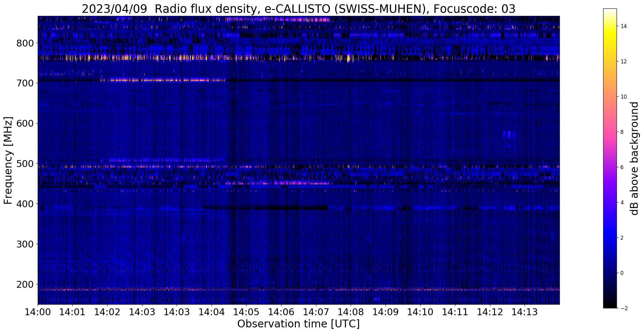Click the colorbar tick value 8
This screenshot has width=644, height=333.
tap(622, 132)
